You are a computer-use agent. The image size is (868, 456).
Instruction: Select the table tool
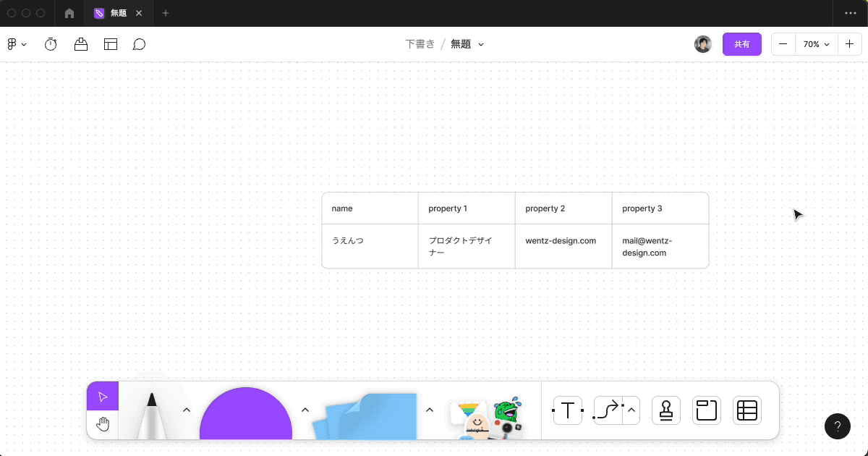pyautogui.click(x=747, y=410)
